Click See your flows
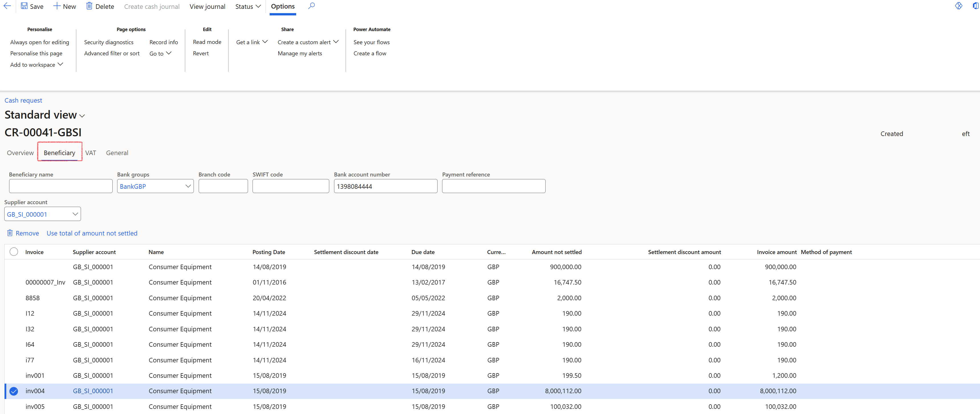The width and height of the screenshot is (980, 414). point(371,42)
